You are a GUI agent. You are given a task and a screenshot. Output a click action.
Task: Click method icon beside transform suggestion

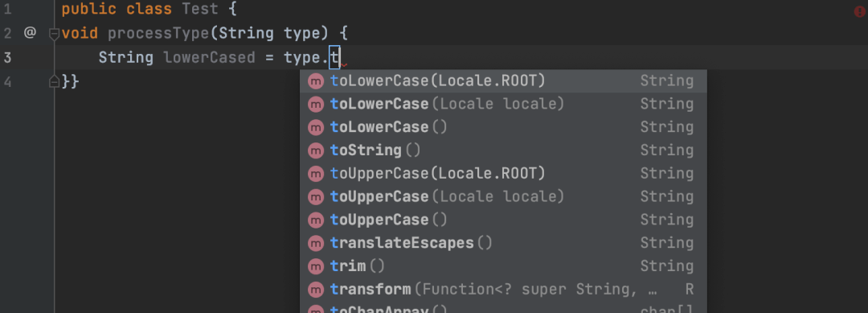pos(316,290)
